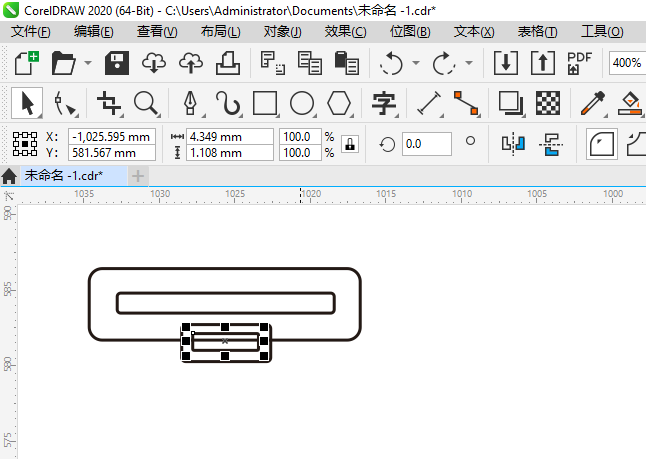Open the Redo history dropdown

469,63
